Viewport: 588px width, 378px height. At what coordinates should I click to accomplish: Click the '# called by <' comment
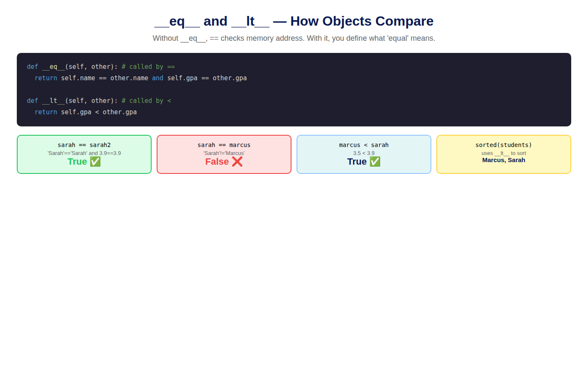(x=147, y=101)
